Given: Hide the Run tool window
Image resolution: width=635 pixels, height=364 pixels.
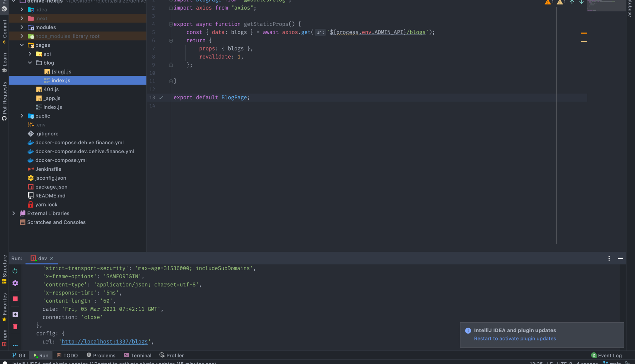Looking at the screenshot, I should (x=620, y=258).
